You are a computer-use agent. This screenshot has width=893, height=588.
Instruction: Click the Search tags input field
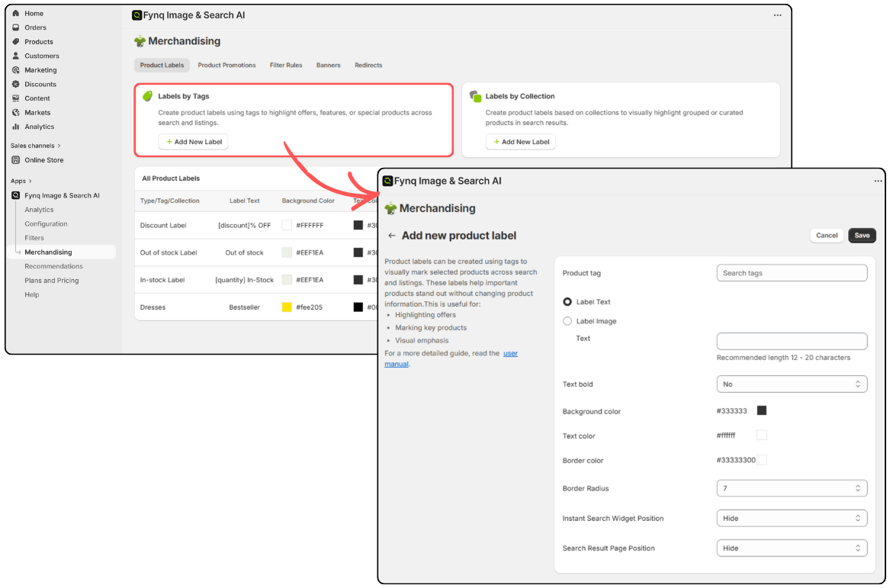point(792,273)
